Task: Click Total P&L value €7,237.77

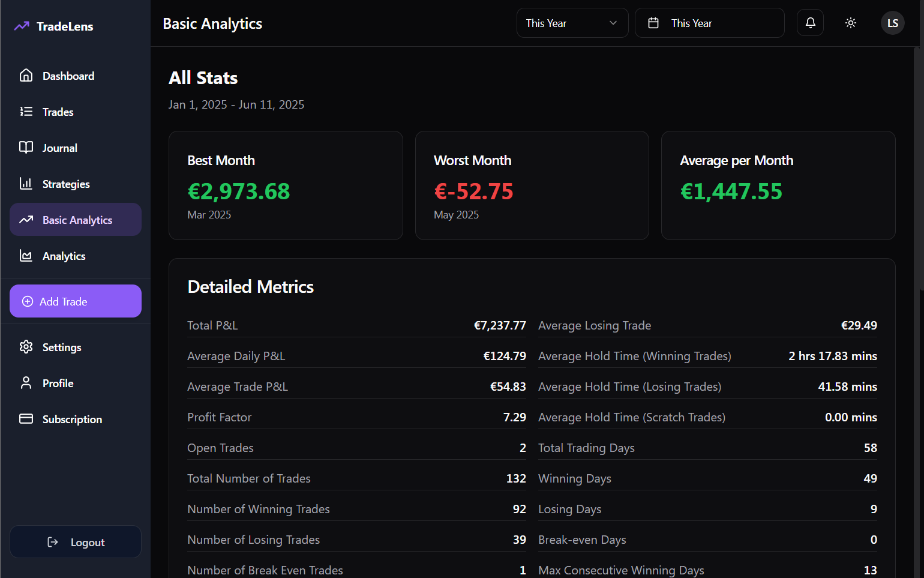Action: point(500,325)
